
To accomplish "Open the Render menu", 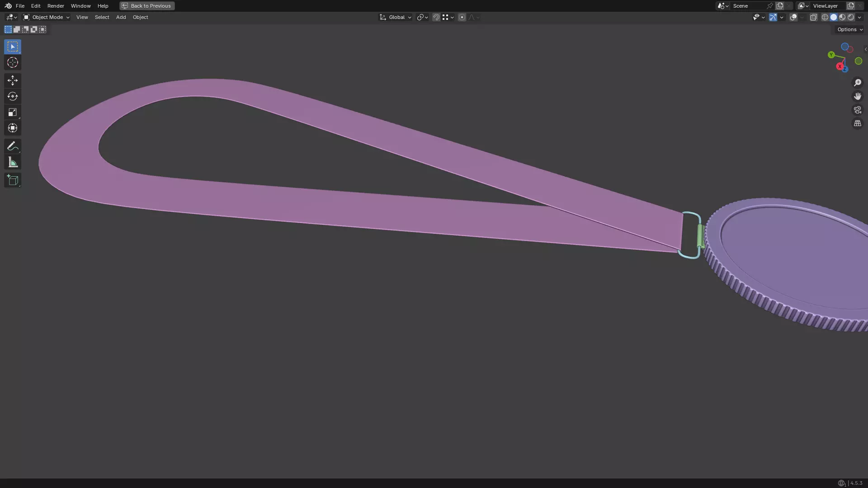I will coord(56,6).
